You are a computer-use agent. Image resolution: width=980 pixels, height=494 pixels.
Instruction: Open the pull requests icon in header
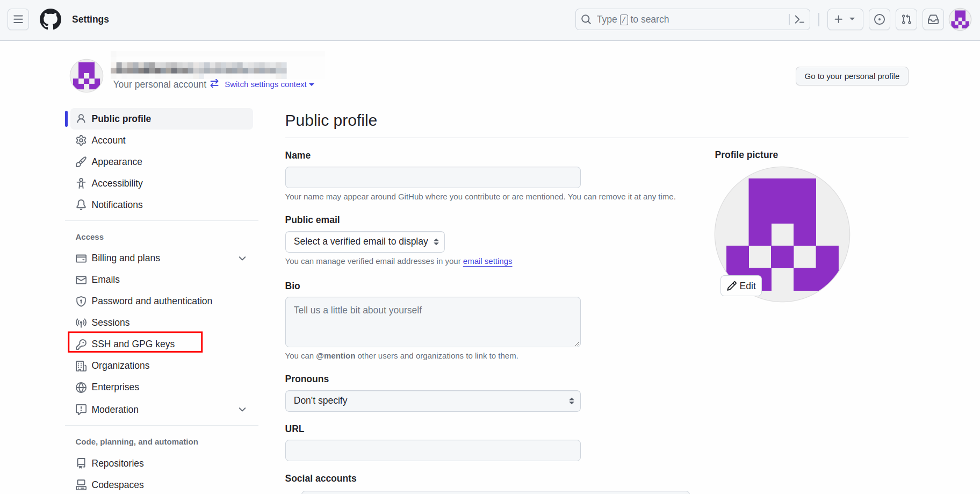906,19
